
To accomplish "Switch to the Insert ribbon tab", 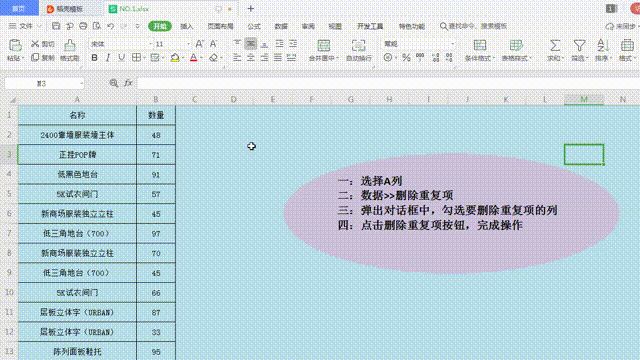I will pos(187,26).
